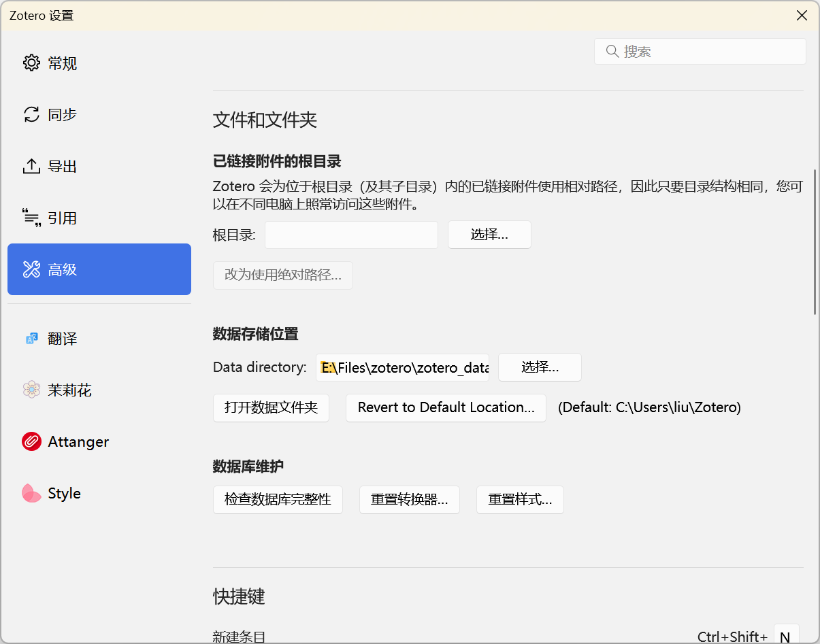This screenshot has height=644, width=820.
Task: Click the jasmine flower icon for 茉莉花
Action: tap(31, 390)
